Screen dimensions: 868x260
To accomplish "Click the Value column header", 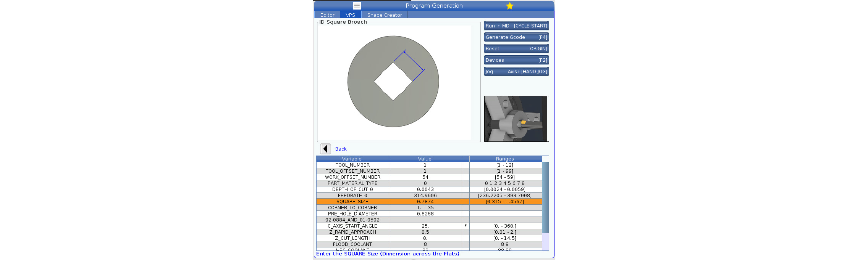I will pos(425,159).
